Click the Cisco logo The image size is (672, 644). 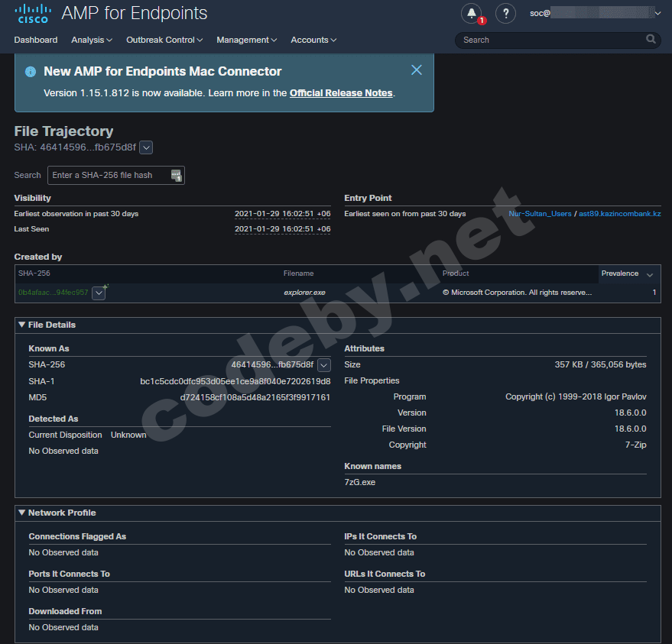31,13
